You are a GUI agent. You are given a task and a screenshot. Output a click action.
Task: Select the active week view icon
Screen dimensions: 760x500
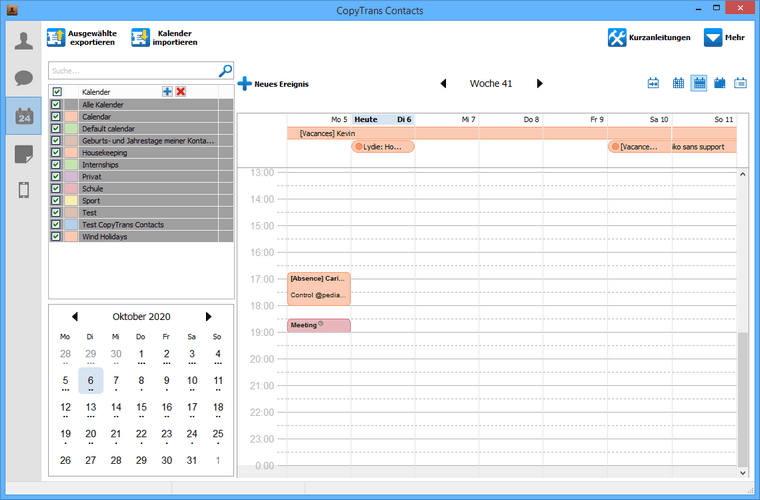[x=699, y=83]
